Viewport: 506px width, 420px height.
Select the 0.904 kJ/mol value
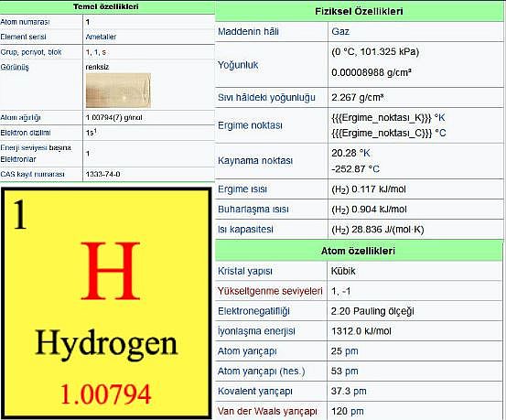click(x=379, y=210)
